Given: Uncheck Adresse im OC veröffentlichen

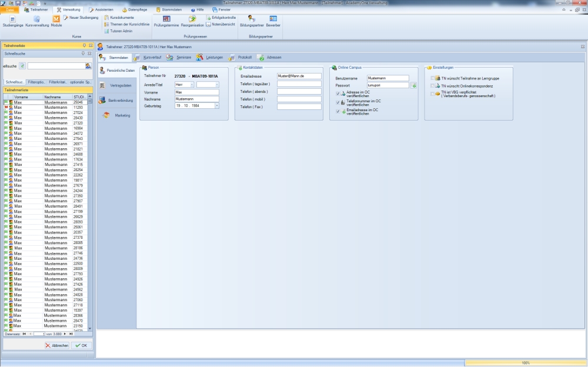Looking at the screenshot, I should coord(338,94).
